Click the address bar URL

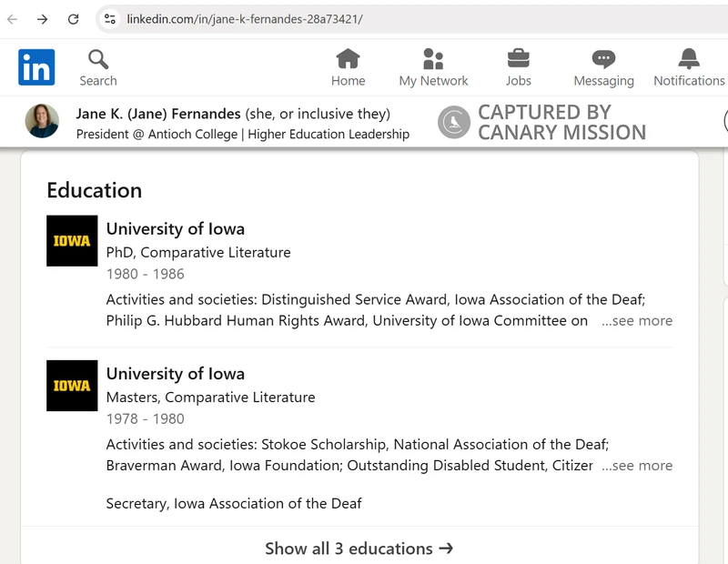tap(244, 19)
